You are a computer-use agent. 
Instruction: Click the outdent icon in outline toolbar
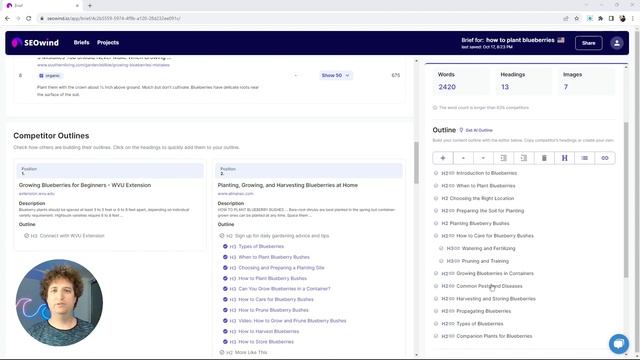503,158
